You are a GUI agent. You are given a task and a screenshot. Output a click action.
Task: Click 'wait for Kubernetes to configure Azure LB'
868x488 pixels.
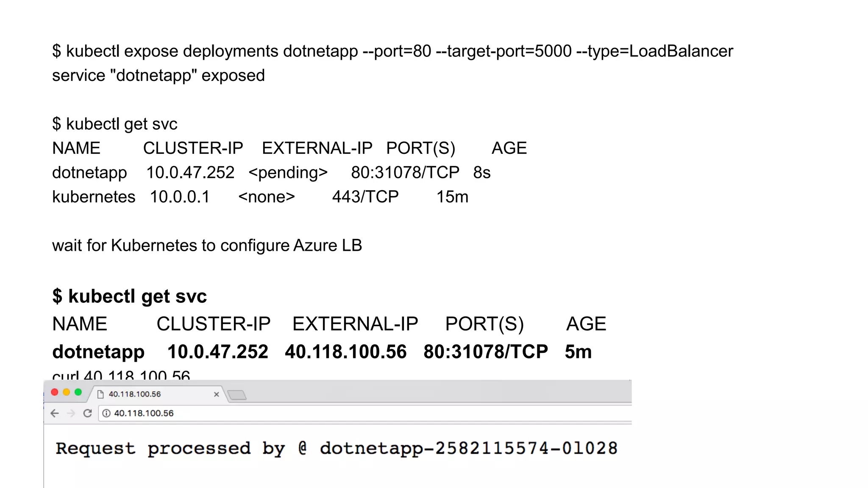coord(207,246)
